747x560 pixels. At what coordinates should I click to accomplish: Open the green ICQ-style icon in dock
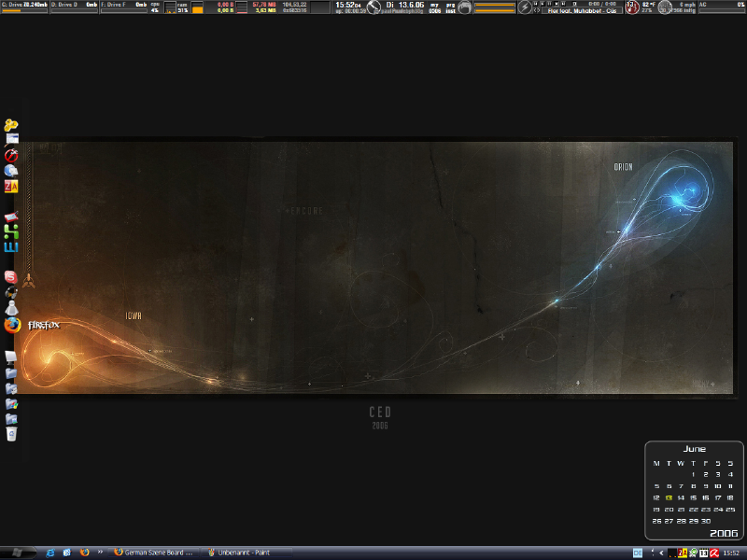(11, 231)
